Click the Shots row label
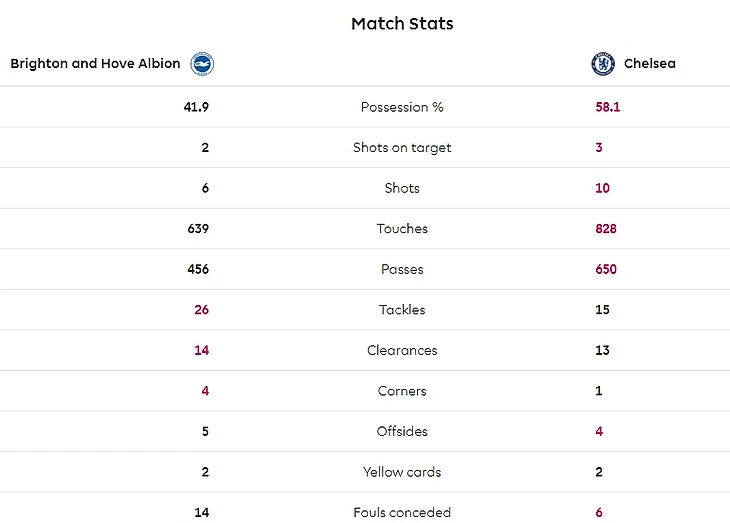The width and height of the screenshot is (730, 523). pos(402,188)
